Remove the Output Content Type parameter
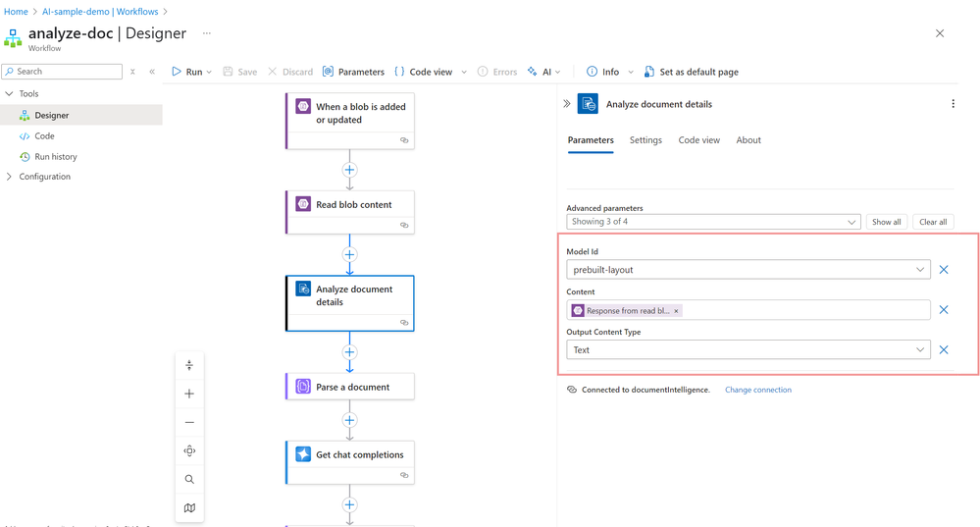 tap(944, 349)
